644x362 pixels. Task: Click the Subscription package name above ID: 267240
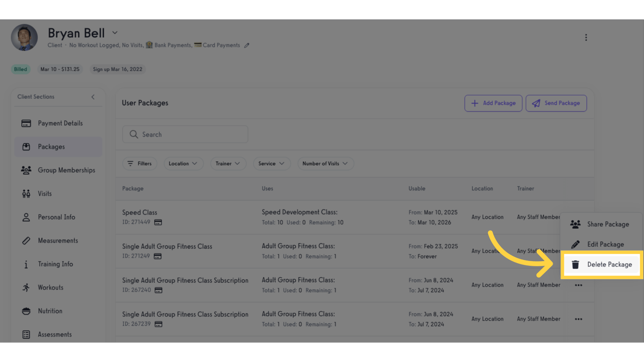coord(185,280)
